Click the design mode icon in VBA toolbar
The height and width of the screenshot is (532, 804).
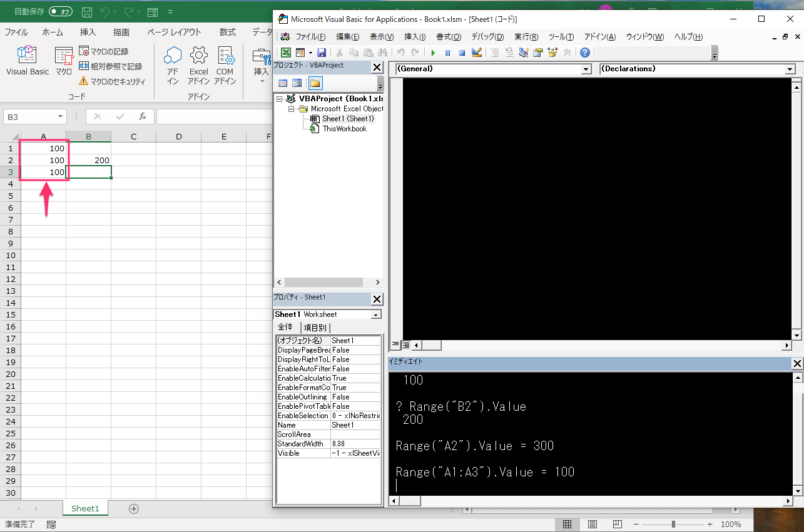(476, 53)
